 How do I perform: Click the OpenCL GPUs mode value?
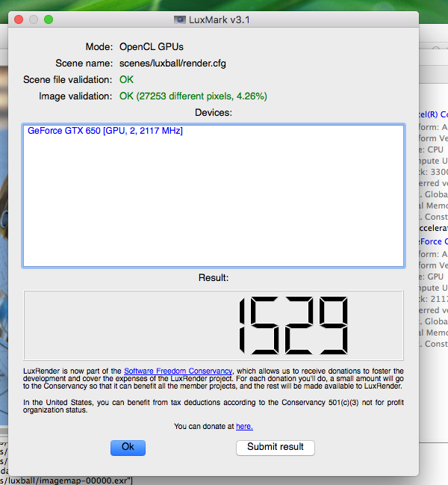point(152,46)
